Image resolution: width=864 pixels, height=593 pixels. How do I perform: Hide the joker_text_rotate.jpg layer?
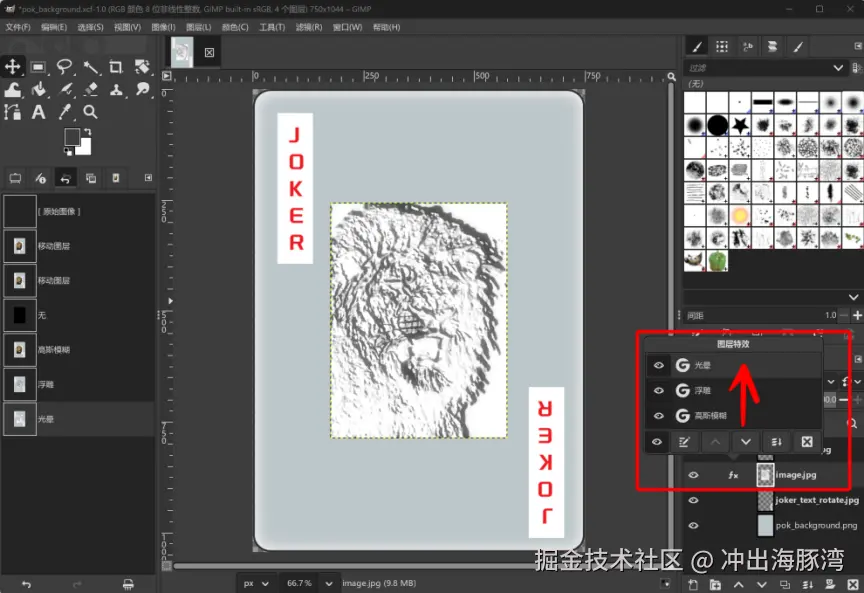(x=693, y=500)
